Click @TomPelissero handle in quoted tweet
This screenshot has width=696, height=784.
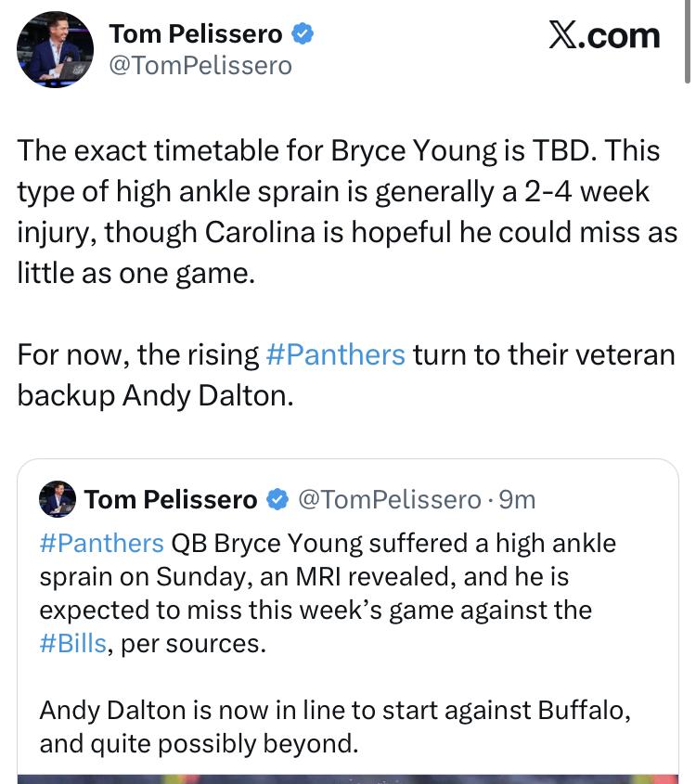388,500
